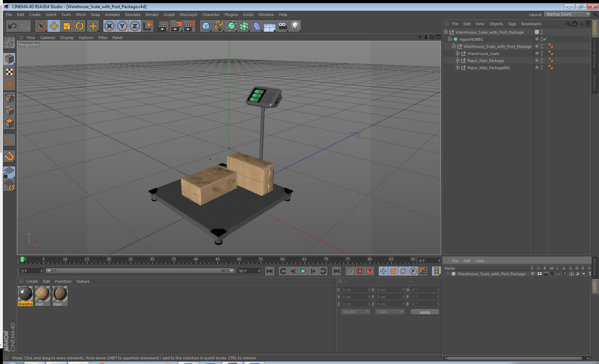Select the rope material thumbnail

(60, 296)
